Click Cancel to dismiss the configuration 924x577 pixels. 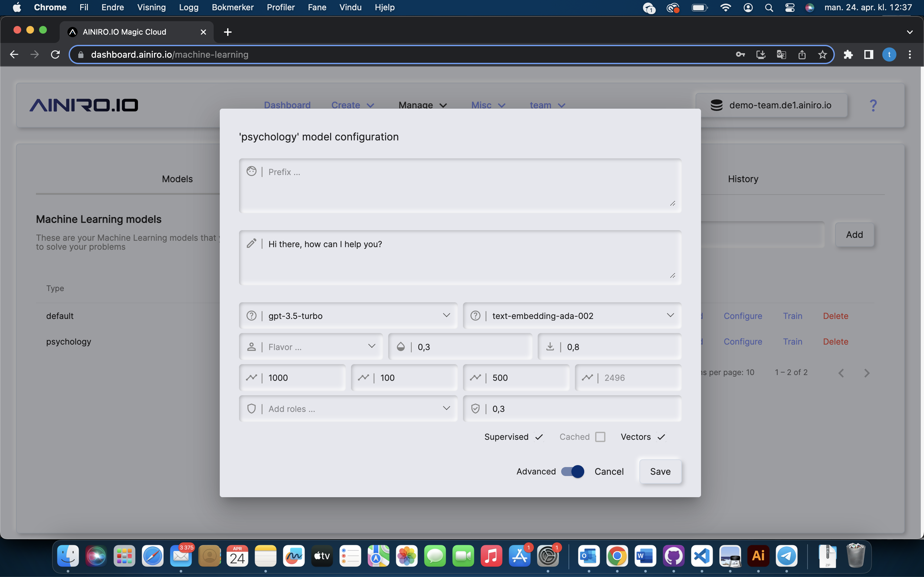coord(609,472)
